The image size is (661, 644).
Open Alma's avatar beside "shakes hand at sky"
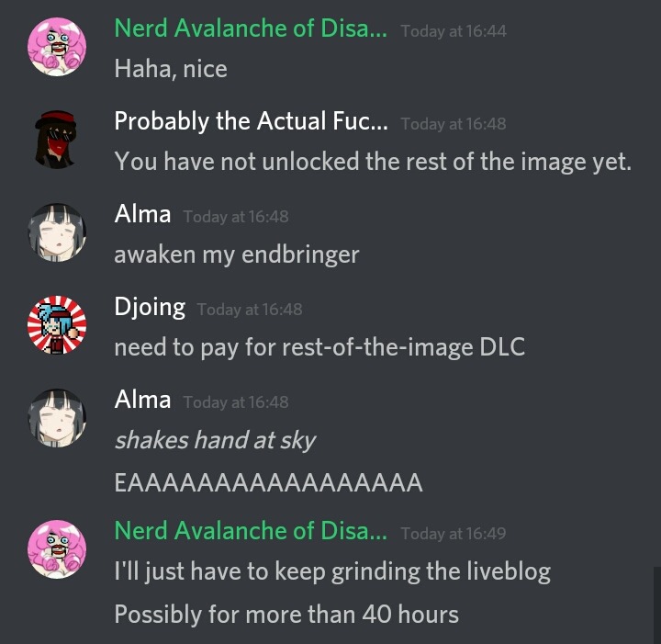(57, 417)
